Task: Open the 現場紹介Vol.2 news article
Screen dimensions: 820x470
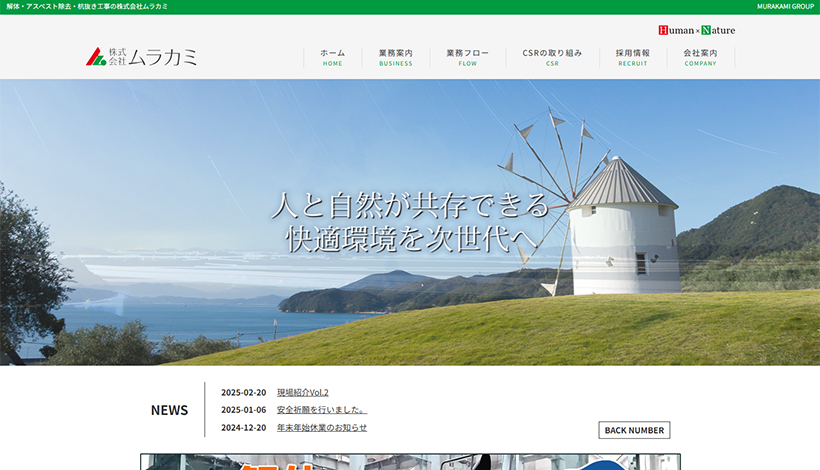Action: (302, 392)
